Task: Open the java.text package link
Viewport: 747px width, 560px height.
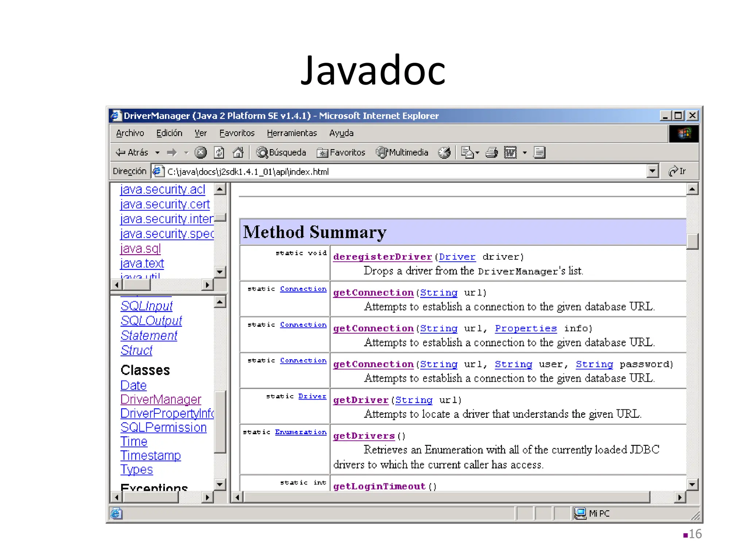Action: point(142,263)
